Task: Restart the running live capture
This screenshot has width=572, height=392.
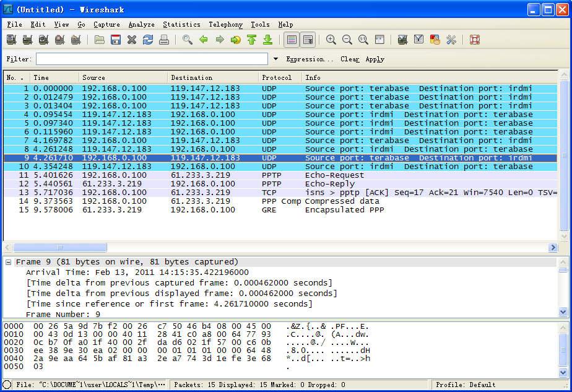Action: [x=76, y=40]
